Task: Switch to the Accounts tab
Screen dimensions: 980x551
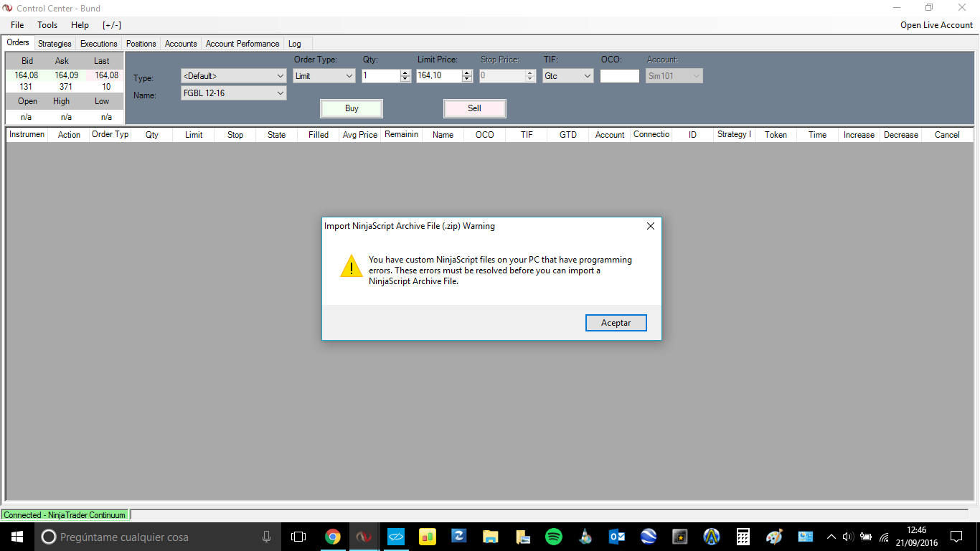Action: click(x=181, y=44)
